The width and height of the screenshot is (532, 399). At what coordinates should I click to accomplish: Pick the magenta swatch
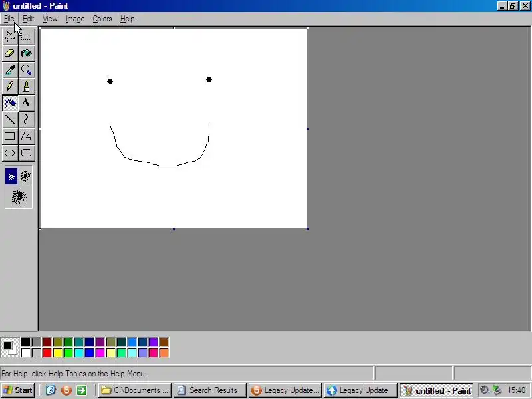[100, 353]
